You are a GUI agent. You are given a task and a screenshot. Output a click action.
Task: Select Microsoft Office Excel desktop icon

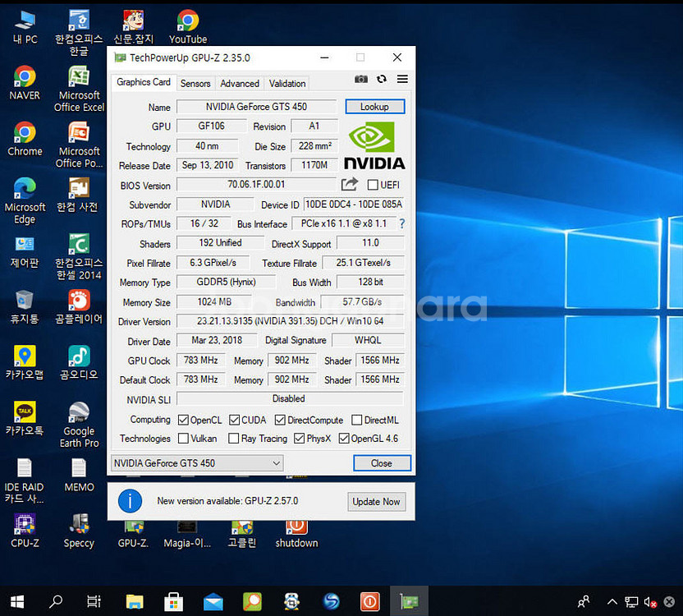79,89
